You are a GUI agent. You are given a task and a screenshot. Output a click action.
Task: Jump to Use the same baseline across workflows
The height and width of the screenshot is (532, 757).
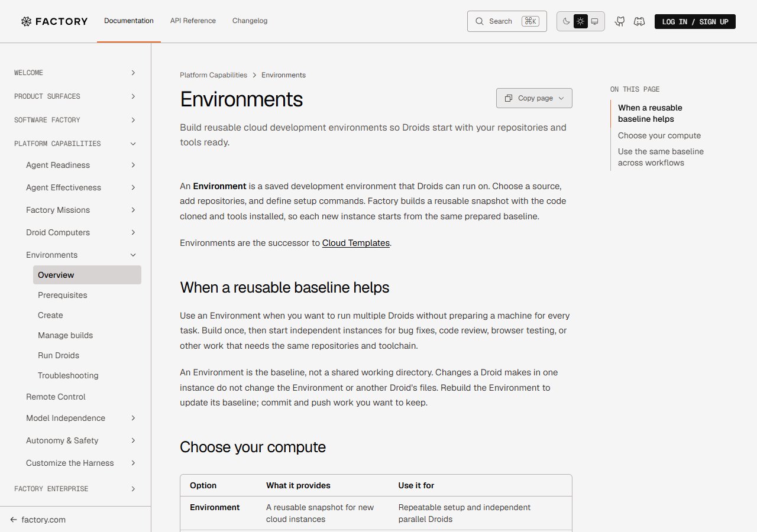coord(661,157)
